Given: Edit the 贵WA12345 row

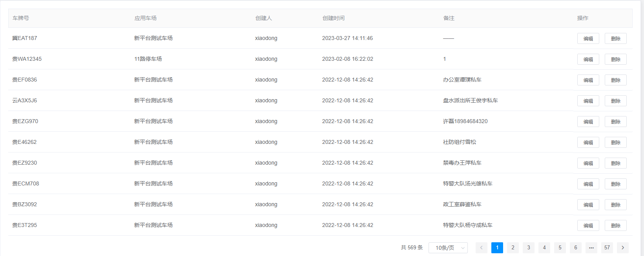Looking at the screenshot, I should tap(588, 59).
